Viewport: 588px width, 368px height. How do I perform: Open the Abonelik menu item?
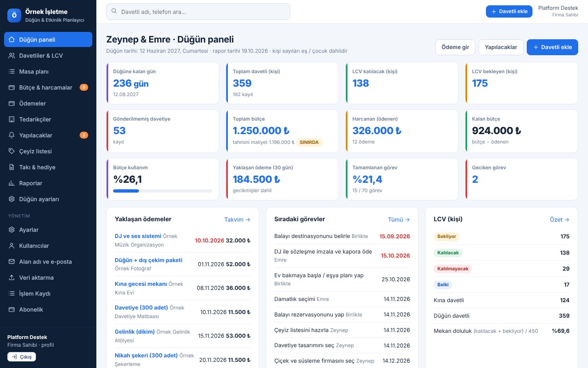[x=48, y=310]
